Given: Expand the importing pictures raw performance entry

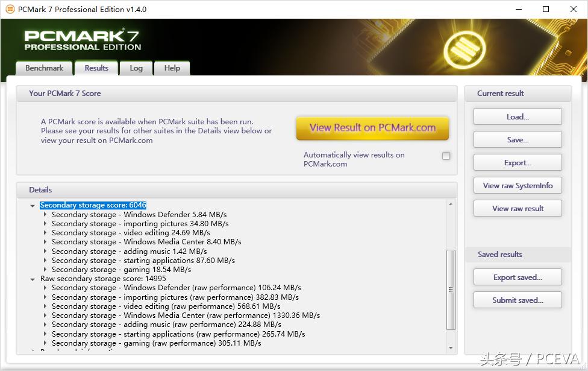Looking at the screenshot, I should tap(45, 297).
